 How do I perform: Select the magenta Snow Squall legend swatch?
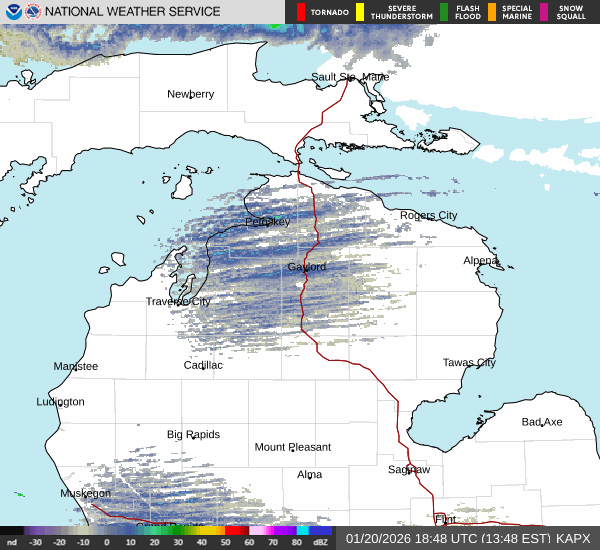tap(544, 12)
